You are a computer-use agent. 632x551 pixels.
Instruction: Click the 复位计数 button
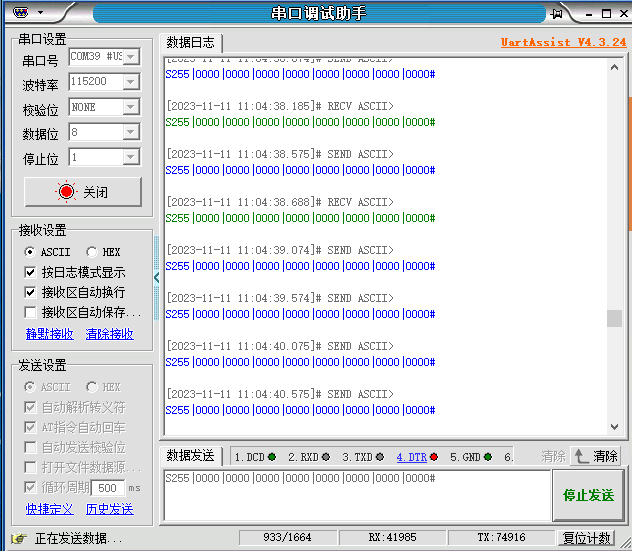586,538
